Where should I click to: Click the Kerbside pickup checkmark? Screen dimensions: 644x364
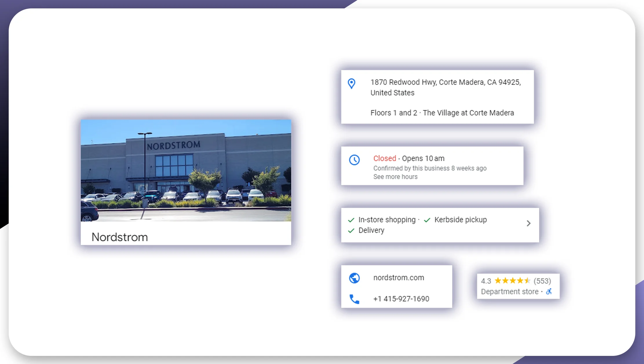[427, 220]
